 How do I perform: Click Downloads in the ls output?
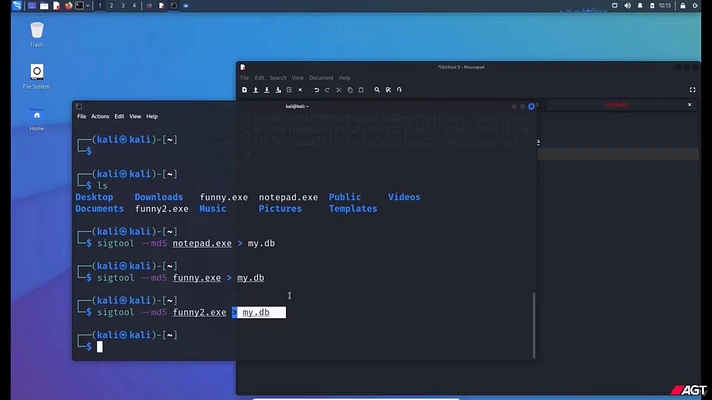[x=158, y=197]
